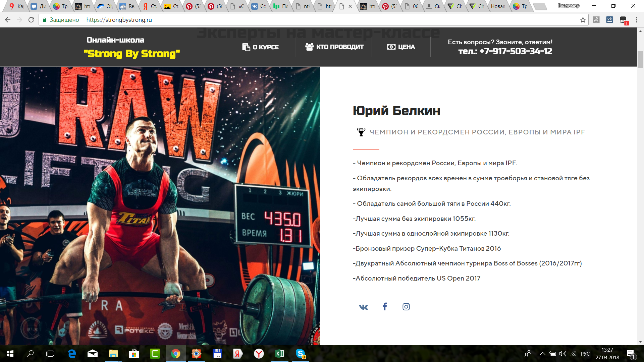
Task: Launch Excel from the taskbar
Action: point(280,354)
